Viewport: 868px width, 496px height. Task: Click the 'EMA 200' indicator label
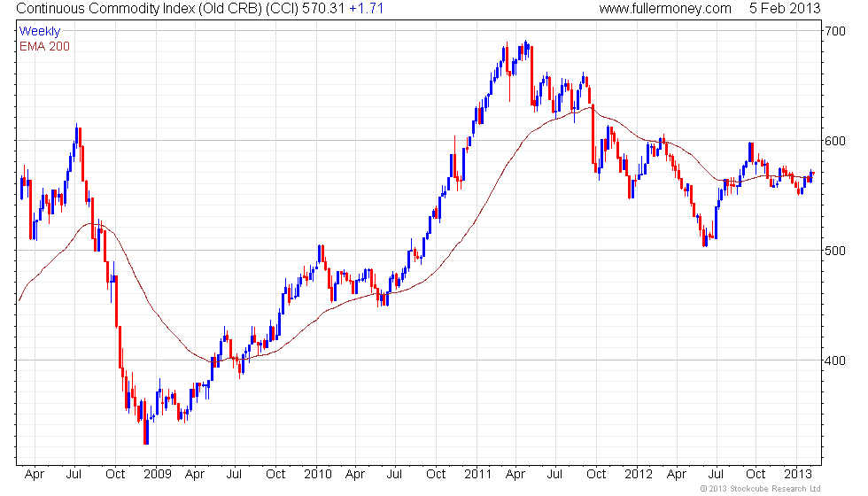[x=44, y=46]
